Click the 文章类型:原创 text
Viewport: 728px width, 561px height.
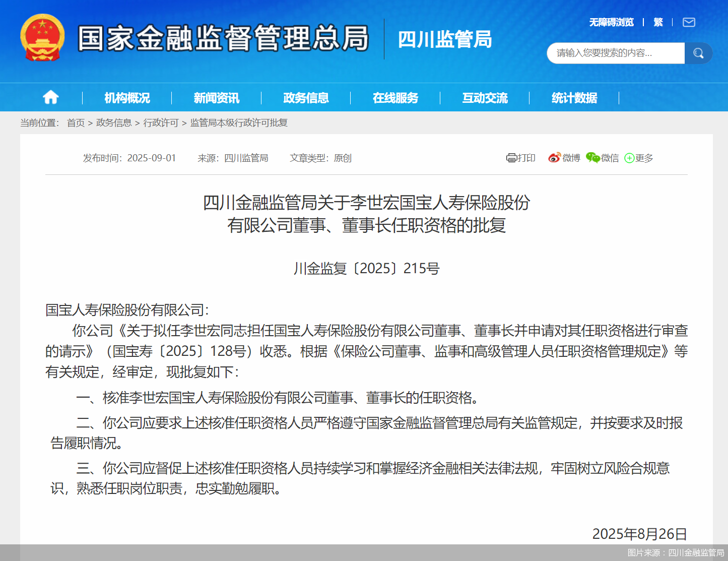tap(320, 158)
